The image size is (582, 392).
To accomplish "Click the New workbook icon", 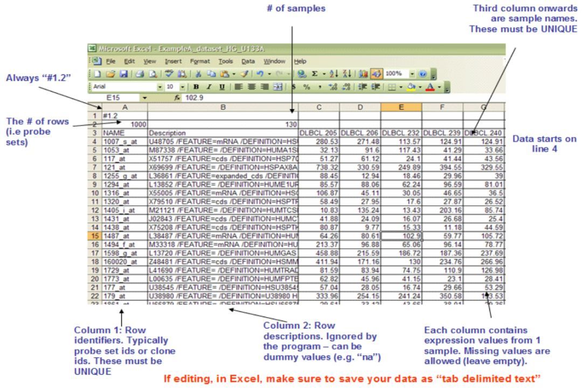I will pos(97,74).
